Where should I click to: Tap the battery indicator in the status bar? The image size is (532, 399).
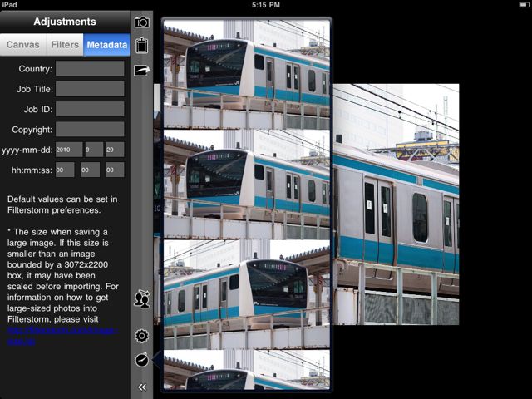(525, 4)
